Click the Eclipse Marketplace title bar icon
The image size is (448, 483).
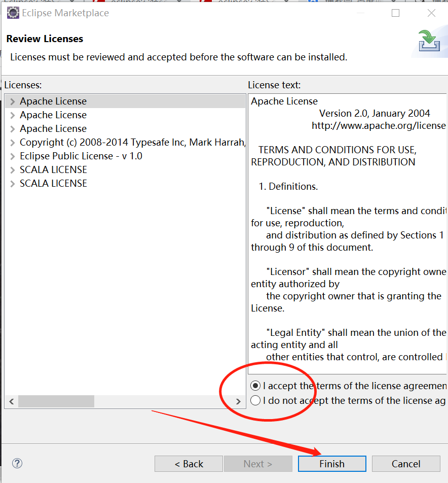coord(13,13)
